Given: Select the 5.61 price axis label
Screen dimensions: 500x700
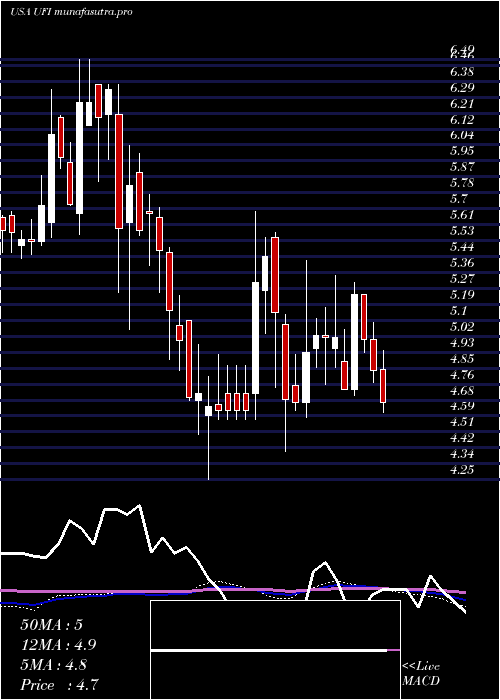Looking at the screenshot, I should click(462, 215).
